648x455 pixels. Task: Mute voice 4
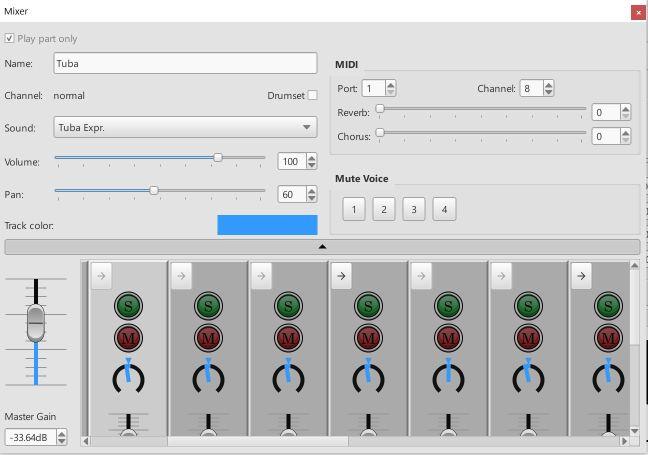(444, 209)
